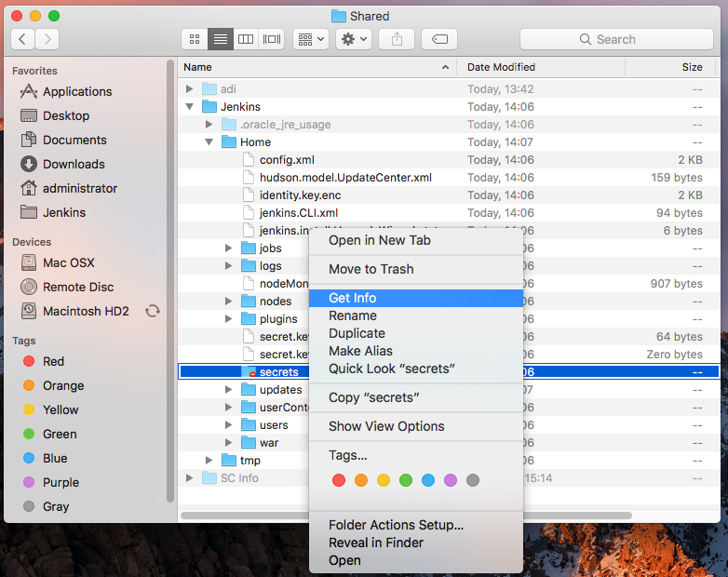Switch to icon view
Image resolution: width=728 pixels, height=577 pixels.
tap(195, 39)
